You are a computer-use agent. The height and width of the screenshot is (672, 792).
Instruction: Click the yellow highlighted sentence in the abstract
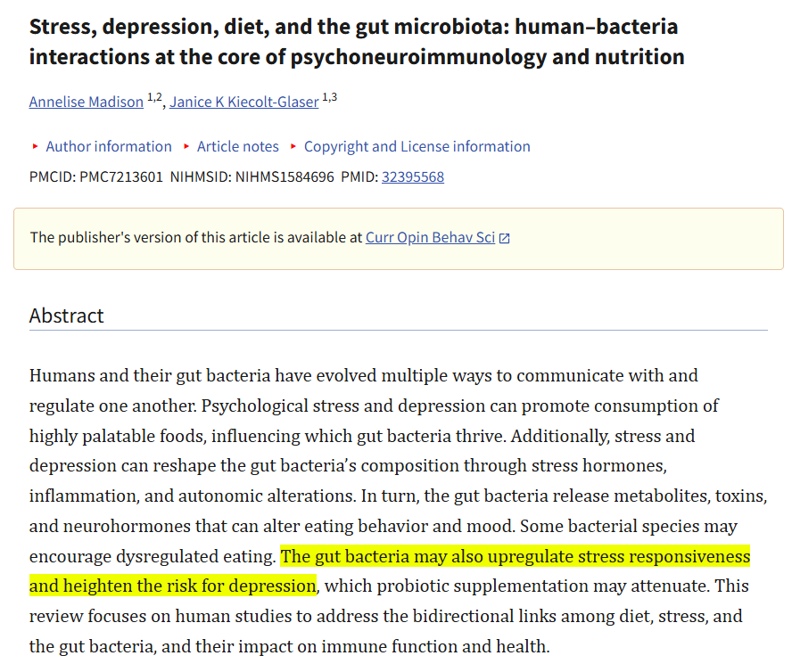pos(515,557)
